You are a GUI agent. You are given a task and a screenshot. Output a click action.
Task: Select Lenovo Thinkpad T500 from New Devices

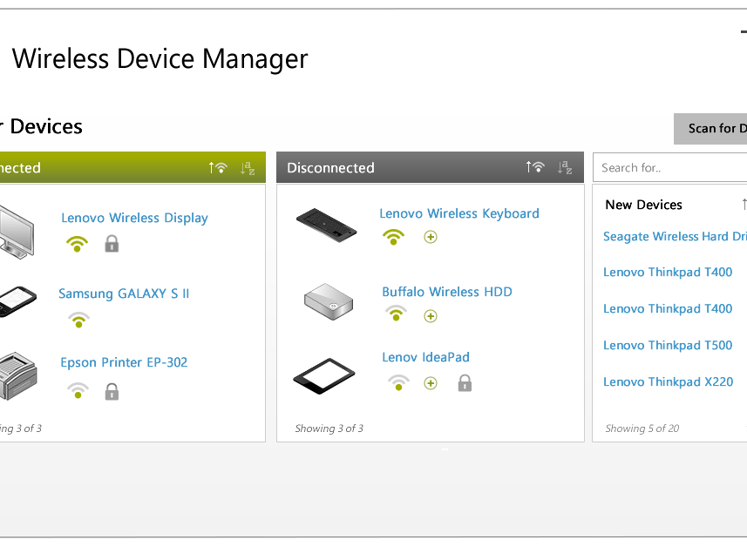(x=668, y=345)
